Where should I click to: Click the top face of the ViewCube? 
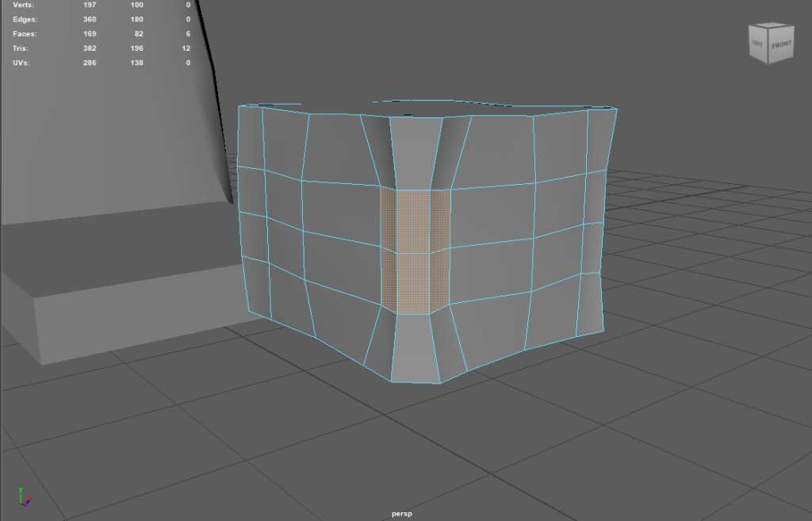point(770,29)
